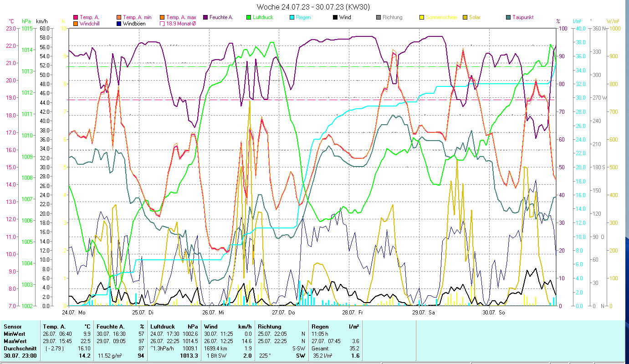The width and height of the screenshot is (629, 364).
Task: Click the current temperature value 14.2
Action: 85,356
